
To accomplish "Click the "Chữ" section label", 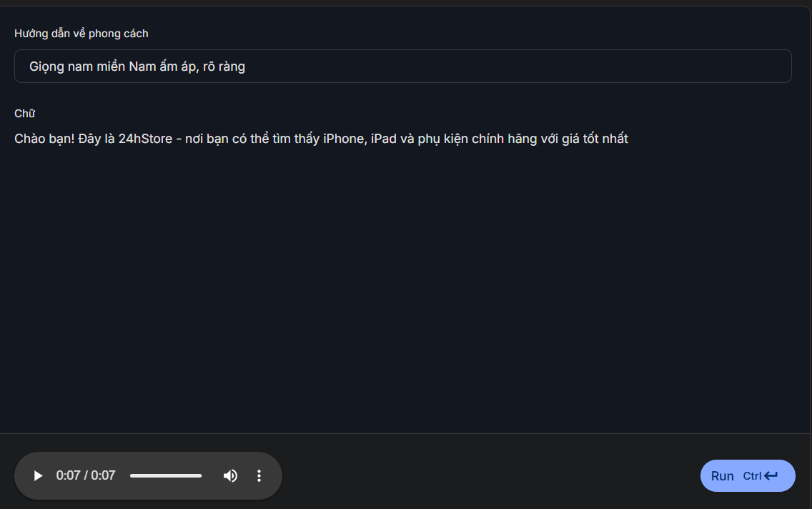I will click(x=24, y=114).
